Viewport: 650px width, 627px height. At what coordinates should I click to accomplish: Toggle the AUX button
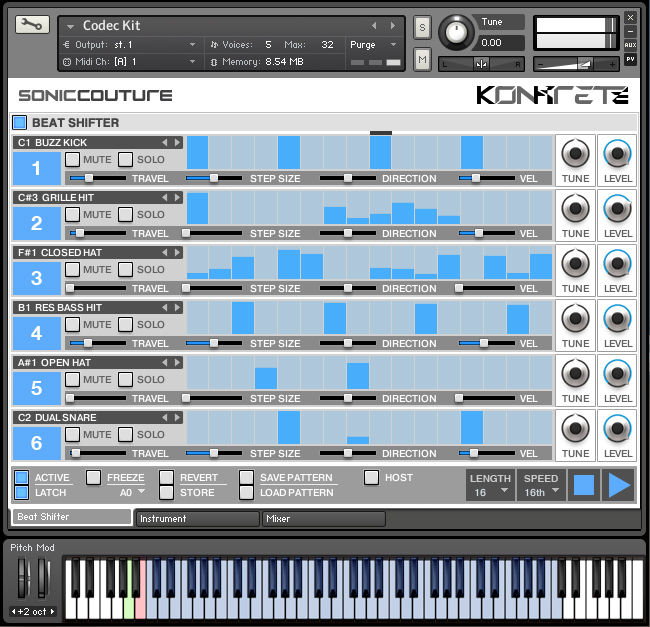coord(630,45)
